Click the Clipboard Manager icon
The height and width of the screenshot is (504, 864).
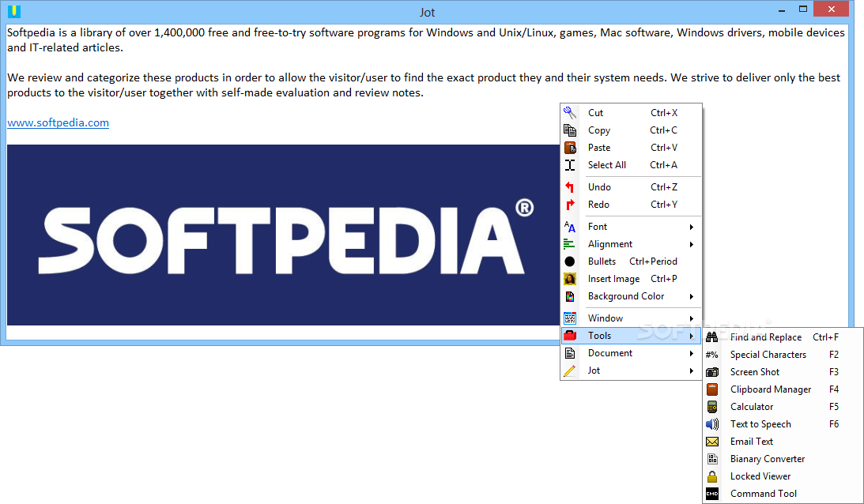coord(712,389)
